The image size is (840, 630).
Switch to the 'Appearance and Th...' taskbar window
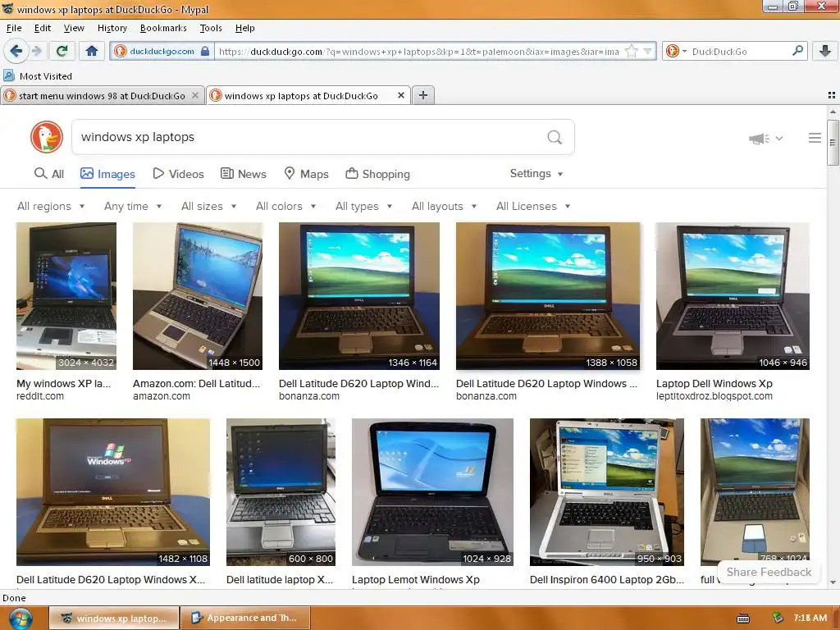pos(245,618)
